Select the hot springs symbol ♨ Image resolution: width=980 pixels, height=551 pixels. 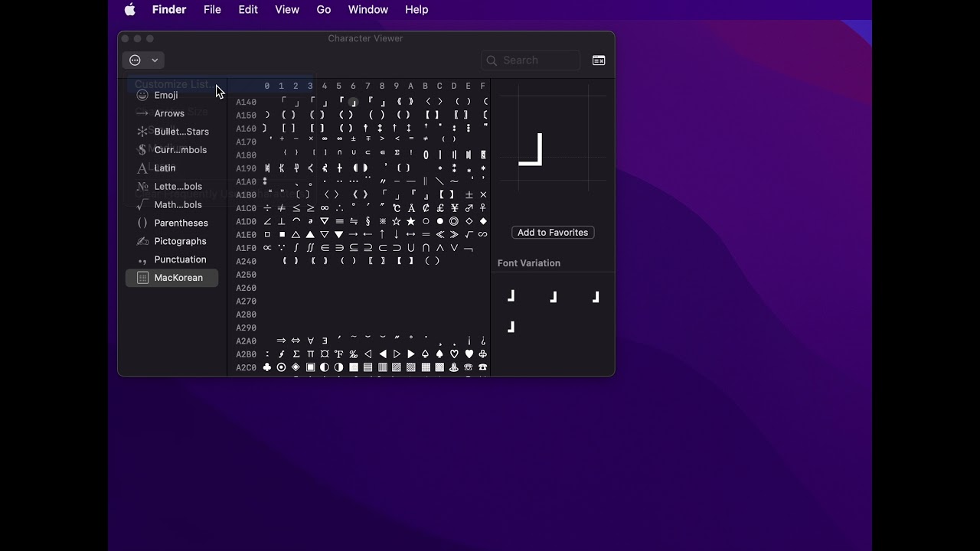click(455, 367)
